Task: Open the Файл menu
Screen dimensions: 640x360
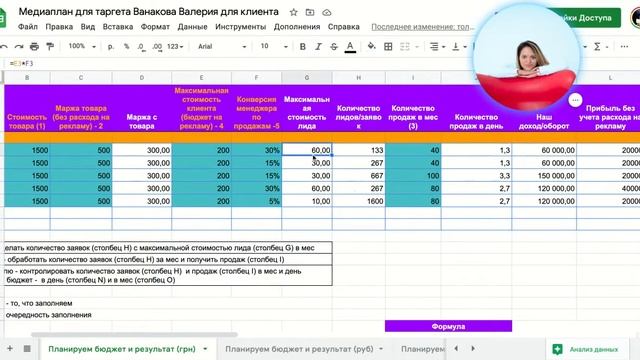Action: (x=28, y=27)
